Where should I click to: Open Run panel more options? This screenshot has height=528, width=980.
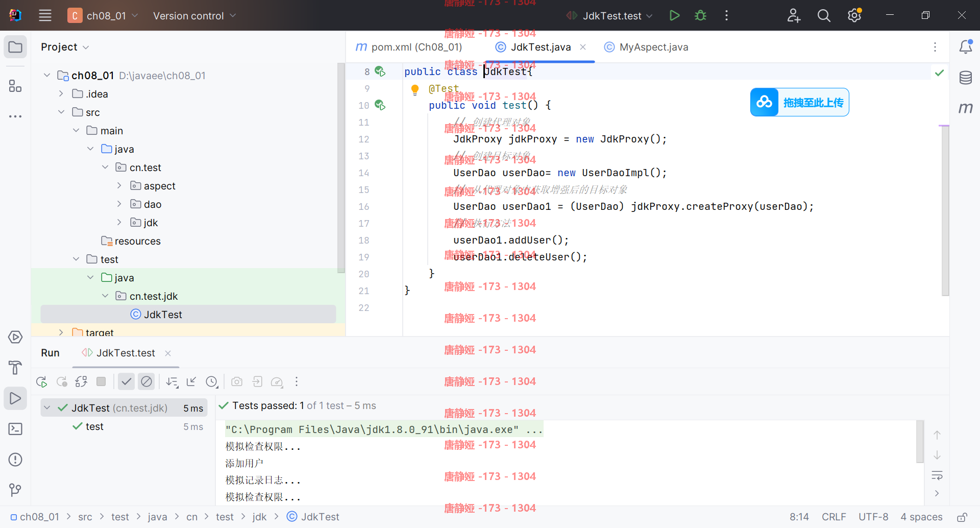297,381
